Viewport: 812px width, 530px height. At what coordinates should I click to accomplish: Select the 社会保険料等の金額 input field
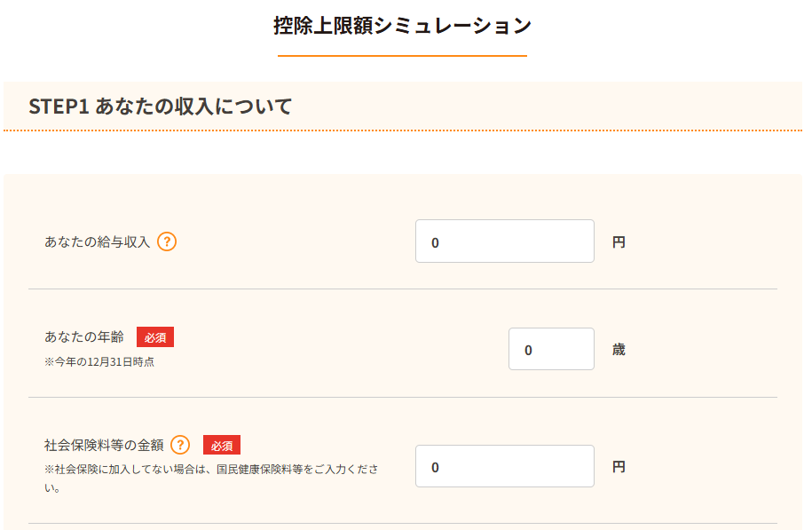pyautogui.click(x=504, y=467)
